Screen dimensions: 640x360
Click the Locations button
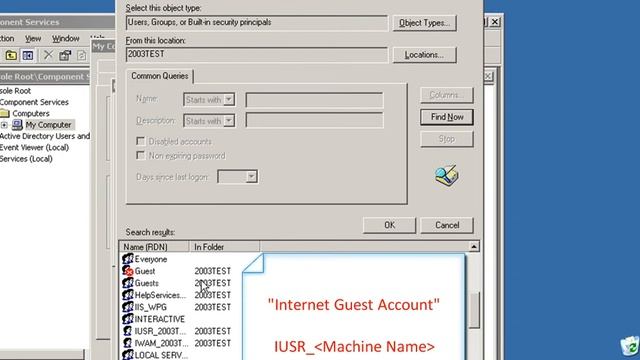424,55
